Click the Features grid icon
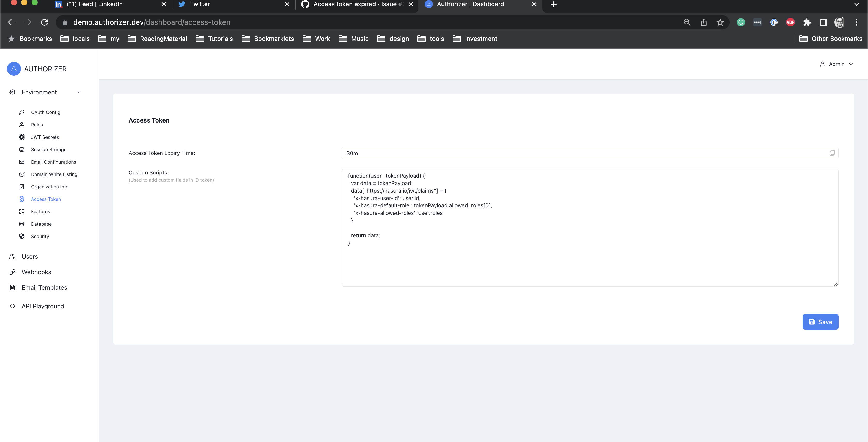 point(21,211)
